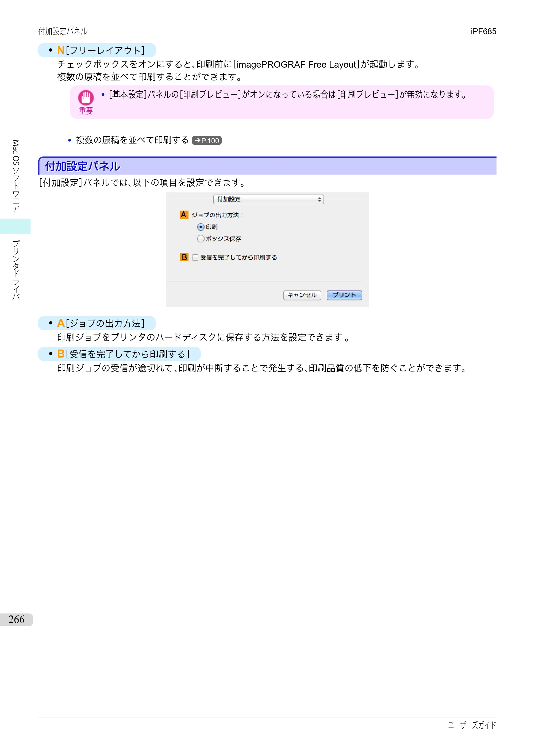Enable 受信を完了してから印刷する checkbox
Viewport: 535px width, 756px height.
pyautogui.click(x=195, y=257)
